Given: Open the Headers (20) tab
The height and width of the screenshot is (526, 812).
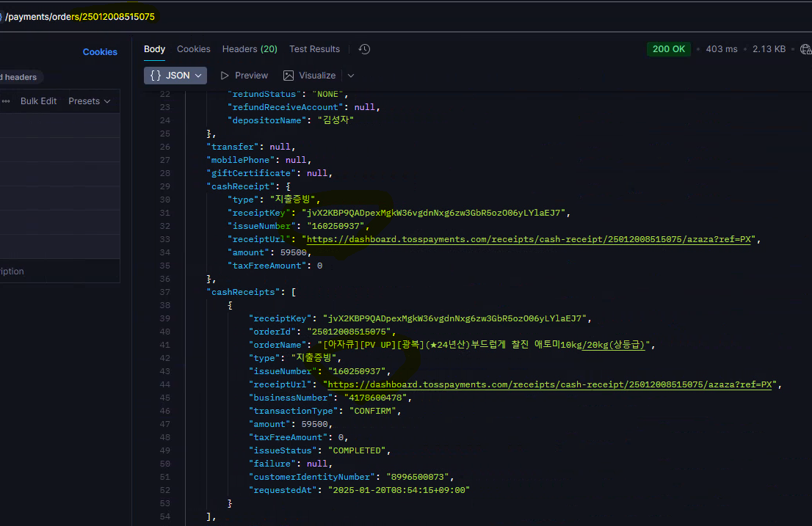Looking at the screenshot, I should click(250, 49).
